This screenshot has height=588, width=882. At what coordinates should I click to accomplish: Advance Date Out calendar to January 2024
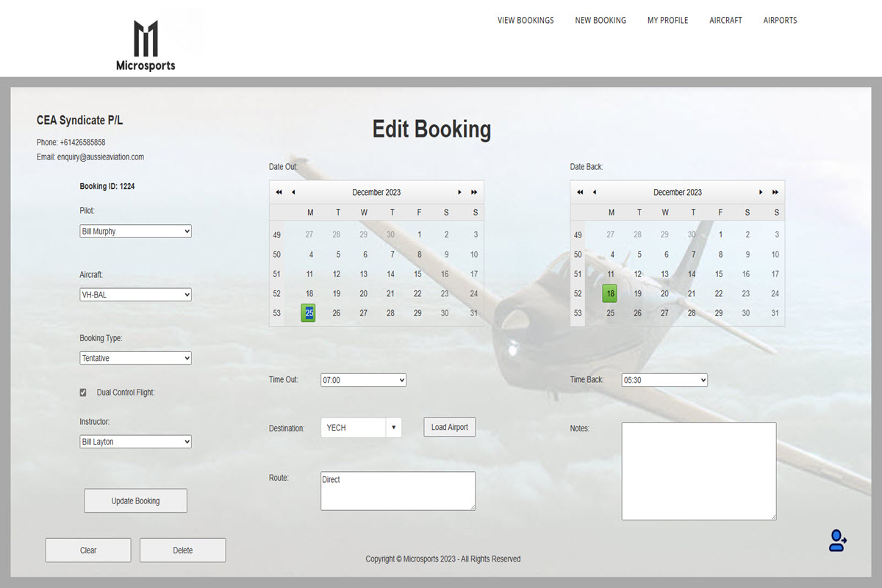coord(459,192)
